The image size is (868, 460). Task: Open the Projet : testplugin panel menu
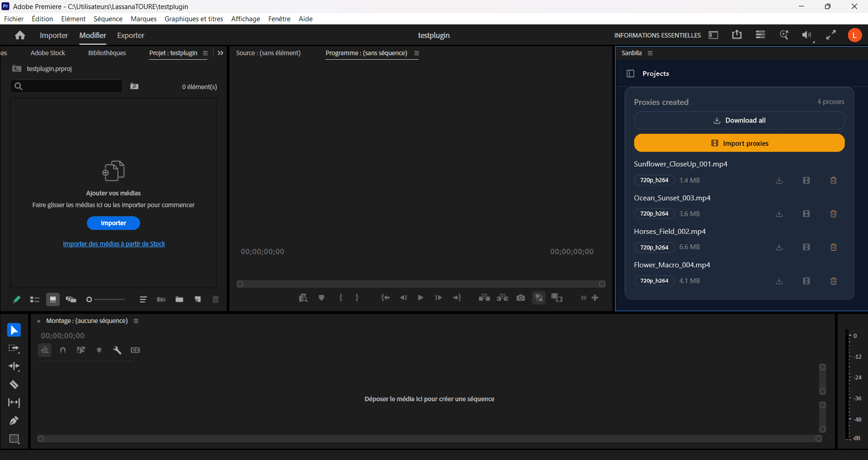tap(205, 53)
